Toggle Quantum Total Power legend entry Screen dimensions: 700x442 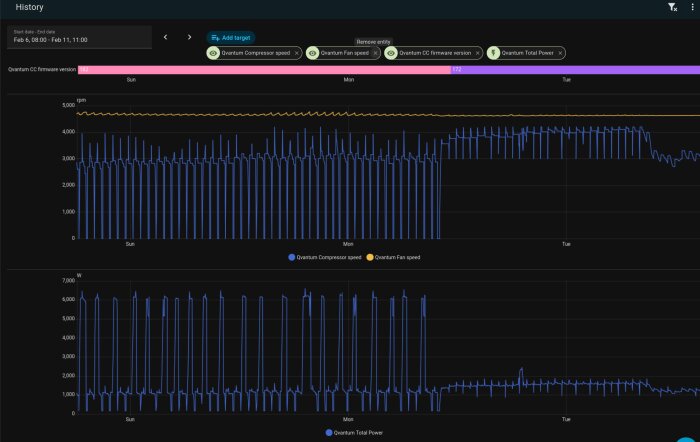(354, 433)
